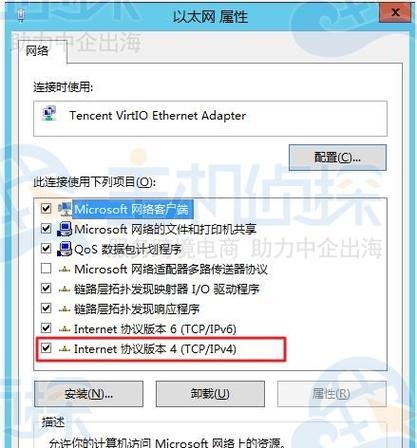Viewport: 417px width, 448px height.
Task: Enable Microsoft 网络适配器多路传送器协议 checkbox
Action: click(46, 269)
